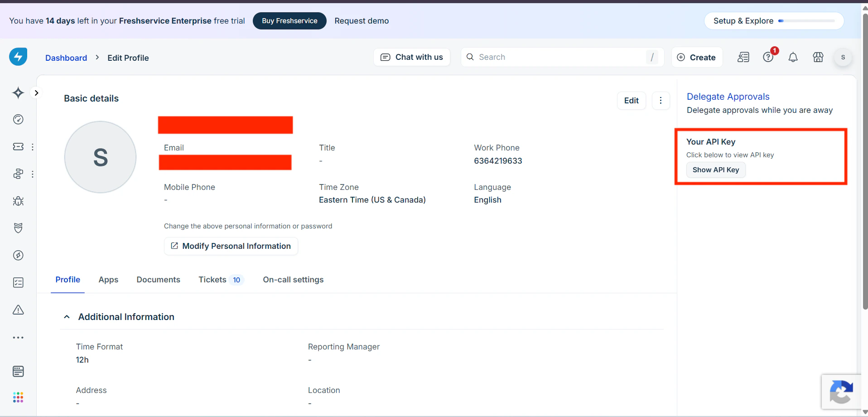868x417 pixels.
Task: Open the Create button
Action: 697,57
